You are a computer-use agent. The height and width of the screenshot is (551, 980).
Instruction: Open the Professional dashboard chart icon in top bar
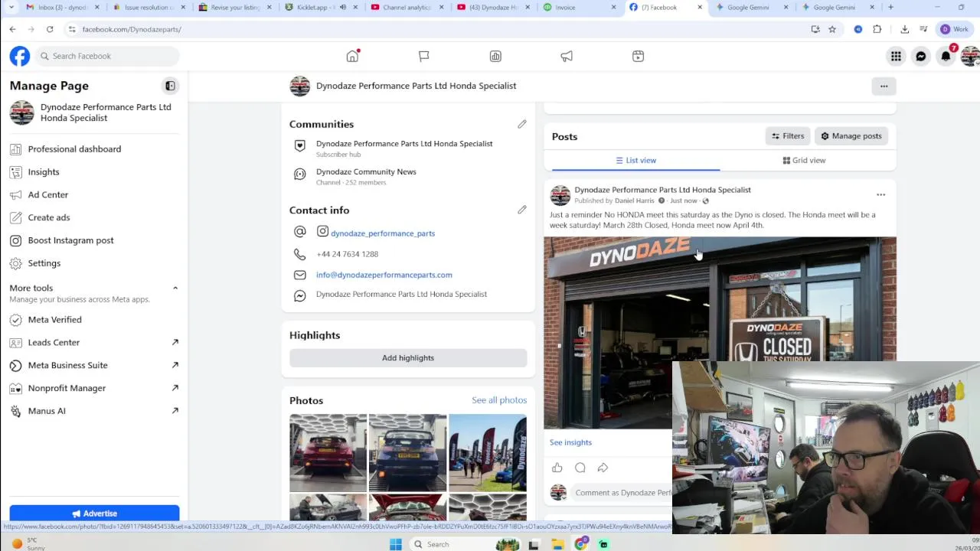pos(495,56)
